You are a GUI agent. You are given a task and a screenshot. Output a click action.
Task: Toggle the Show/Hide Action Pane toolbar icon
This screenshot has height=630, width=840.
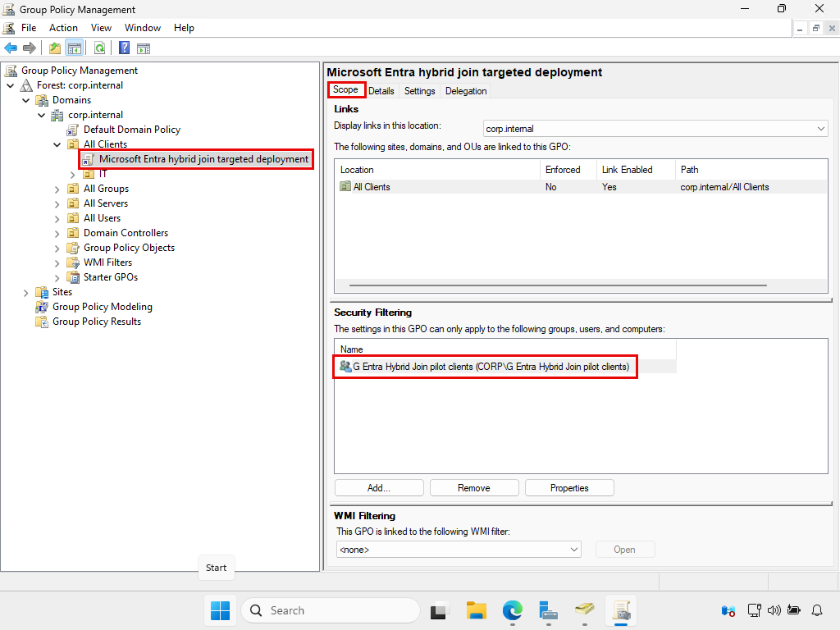[x=144, y=48]
